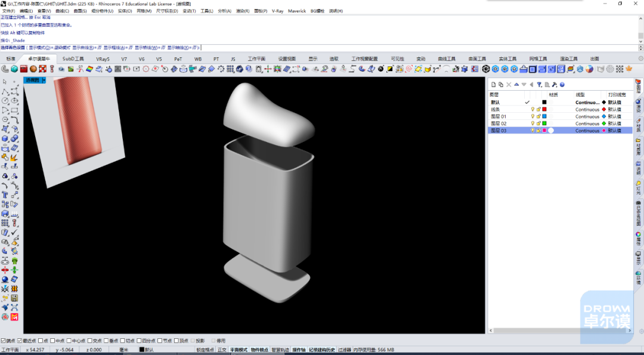Open the 曲线(C) menu
The width and height of the screenshot is (644, 355).
click(62, 11)
